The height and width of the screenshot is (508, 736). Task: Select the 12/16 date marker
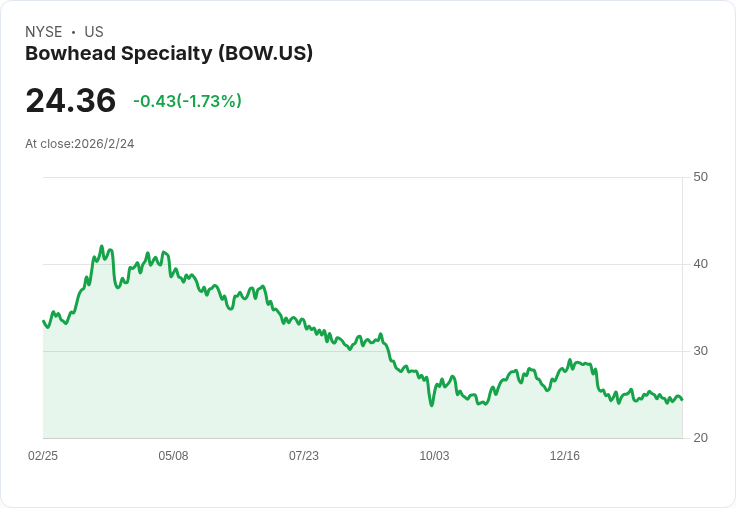pos(565,456)
